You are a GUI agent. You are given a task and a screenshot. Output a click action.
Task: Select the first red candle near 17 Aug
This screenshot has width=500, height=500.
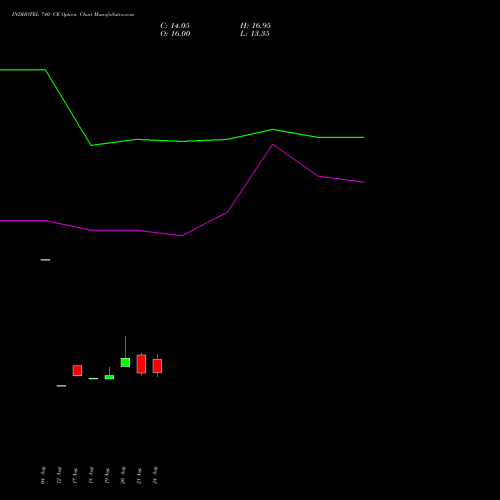click(x=77, y=370)
